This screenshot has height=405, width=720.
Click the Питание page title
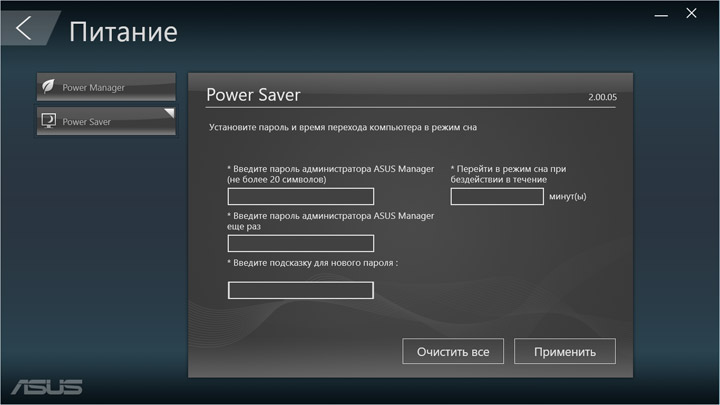pyautogui.click(x=123, y=32)
